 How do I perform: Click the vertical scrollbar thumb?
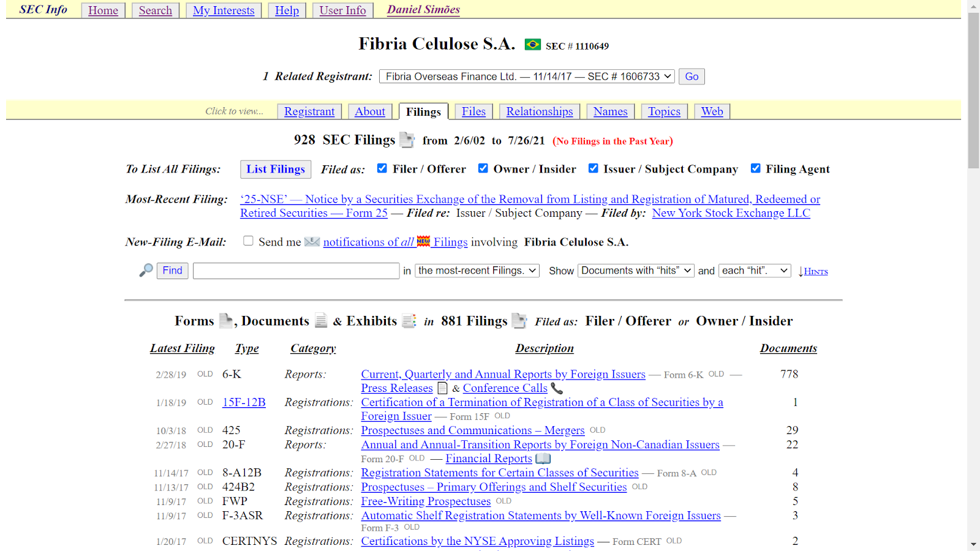coord(973,90)
